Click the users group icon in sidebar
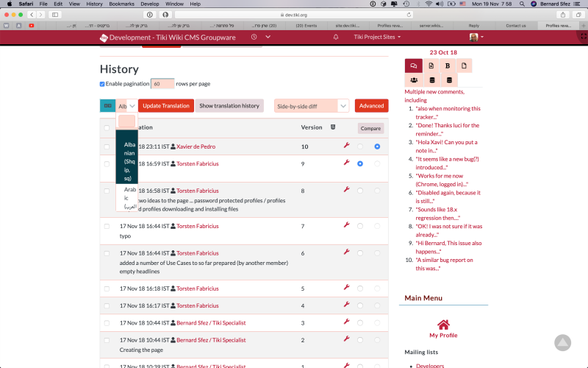 (x=414, y=80)
